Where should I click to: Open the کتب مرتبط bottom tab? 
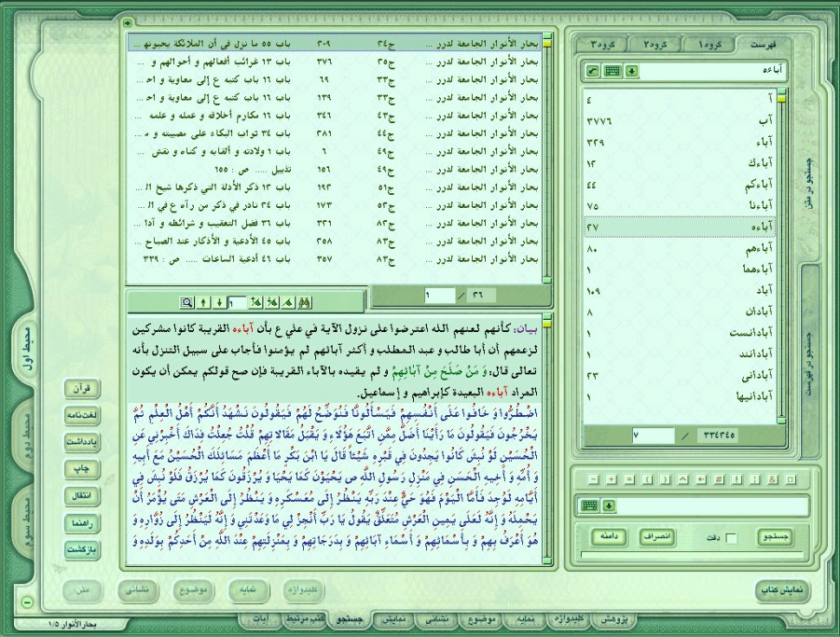[x=305, y=619]
